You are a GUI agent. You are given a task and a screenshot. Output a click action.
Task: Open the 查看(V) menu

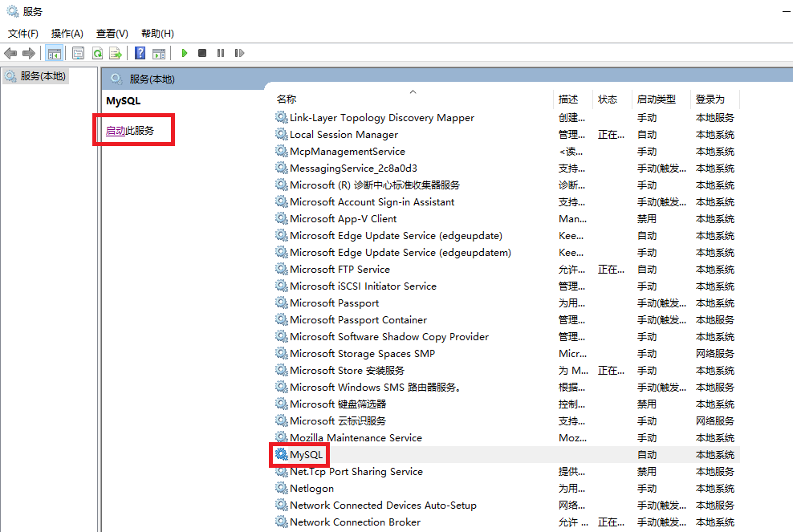click(112, 33)
